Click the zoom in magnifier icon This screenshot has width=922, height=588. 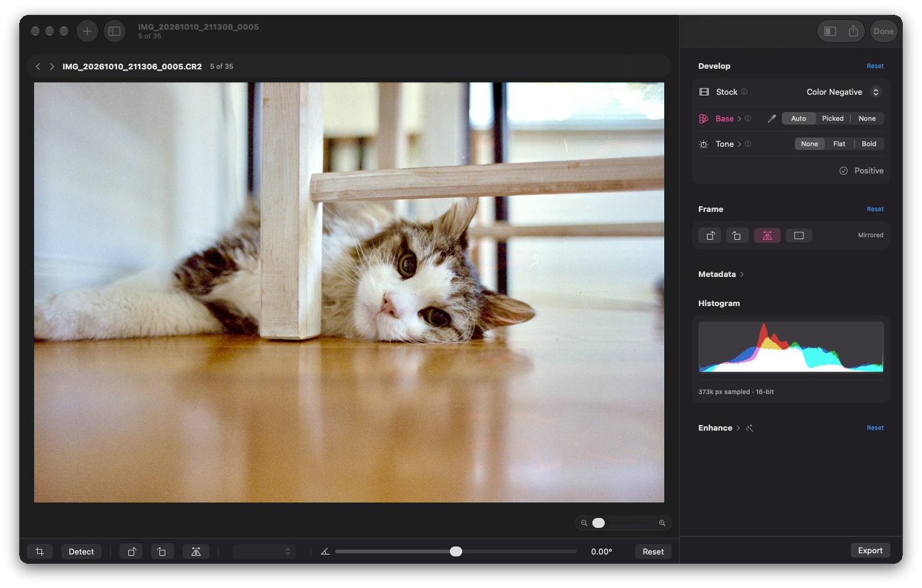(x=662, y=523)
